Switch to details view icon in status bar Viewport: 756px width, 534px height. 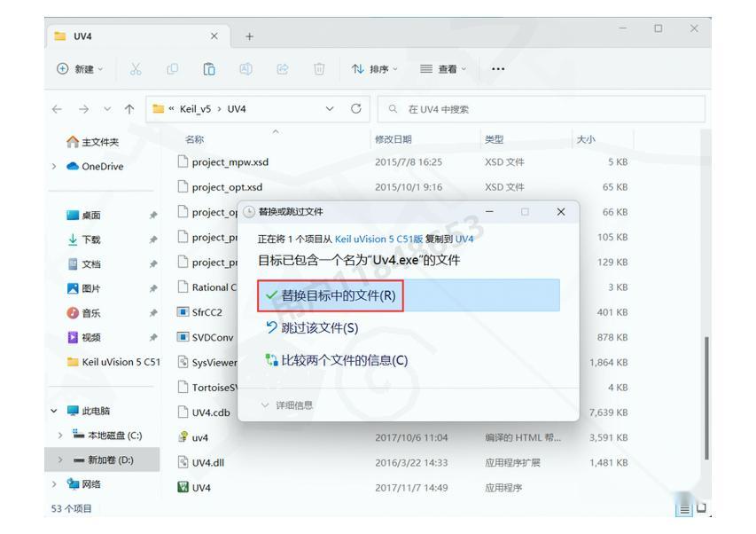point(684,509)
